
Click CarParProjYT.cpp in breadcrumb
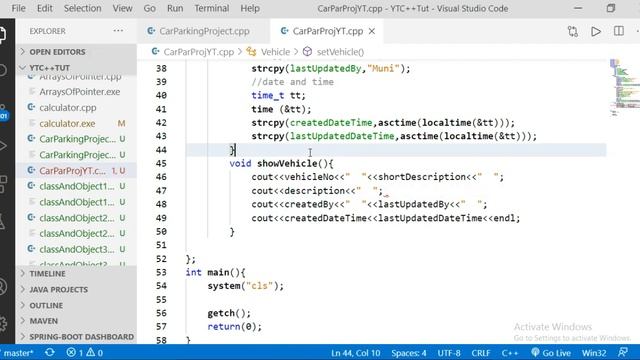point(198,52)
